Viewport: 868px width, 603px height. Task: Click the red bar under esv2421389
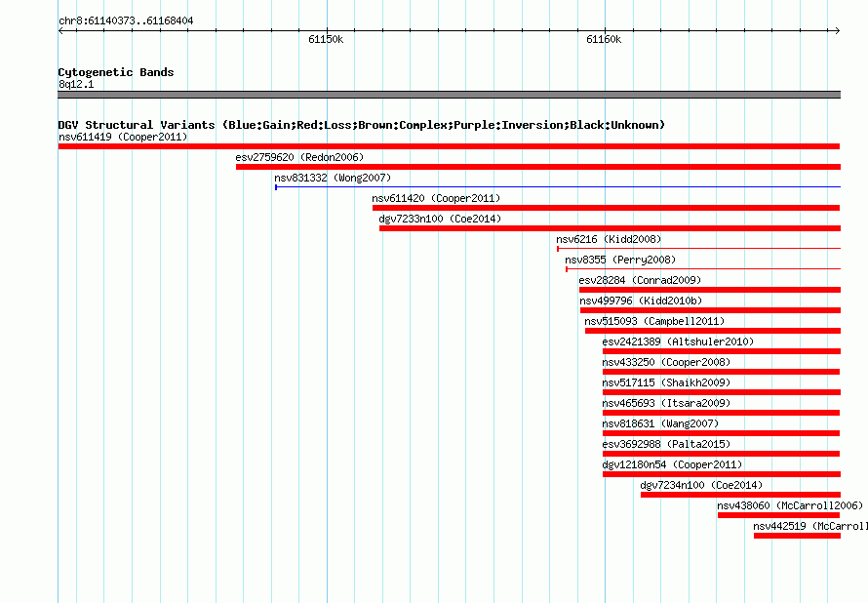tap(722, 351)
